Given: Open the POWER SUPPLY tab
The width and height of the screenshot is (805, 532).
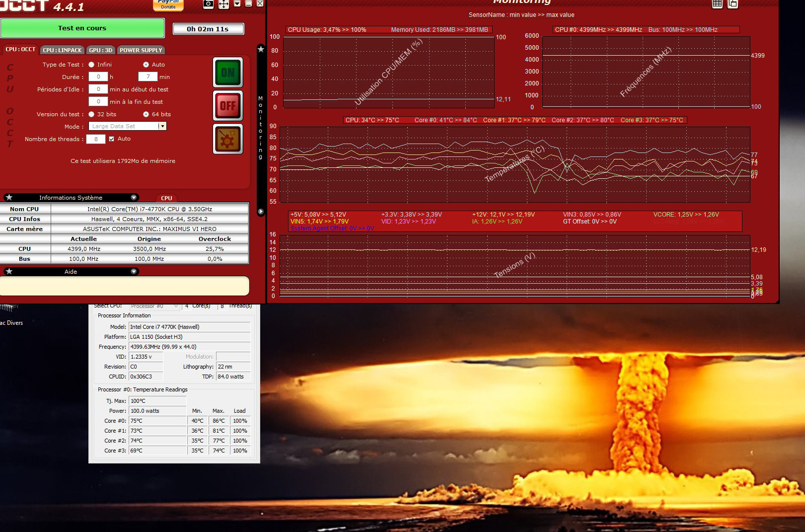Looking at the screenshot, I should click(141, 50).
